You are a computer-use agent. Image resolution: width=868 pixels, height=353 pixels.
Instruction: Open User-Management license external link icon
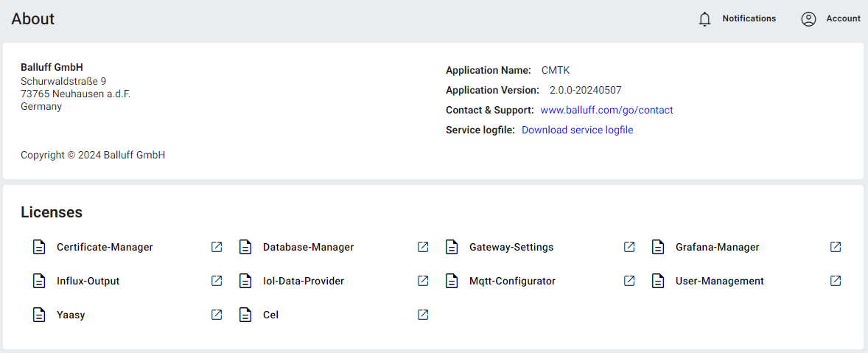[836, 281]
